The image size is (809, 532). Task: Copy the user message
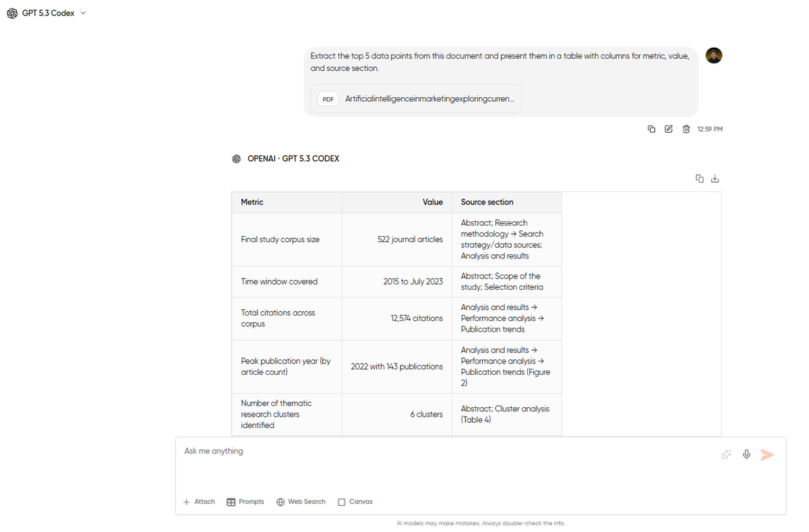pos(651,129)
